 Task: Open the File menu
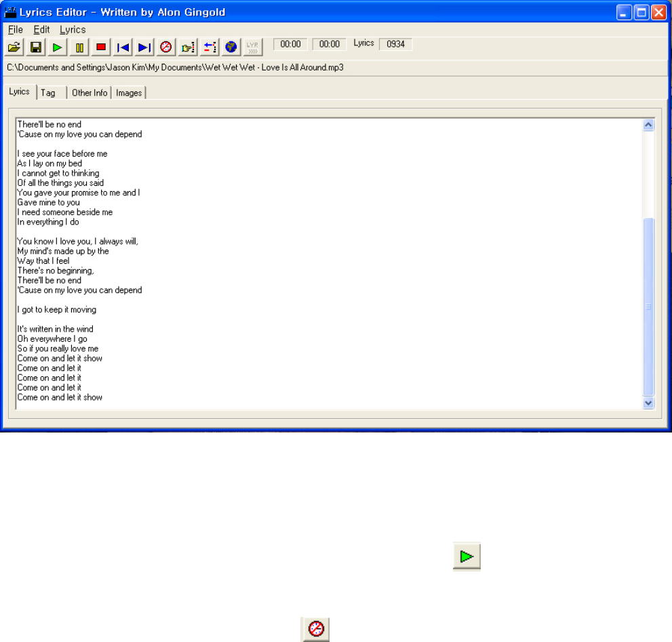pos(16,30)
